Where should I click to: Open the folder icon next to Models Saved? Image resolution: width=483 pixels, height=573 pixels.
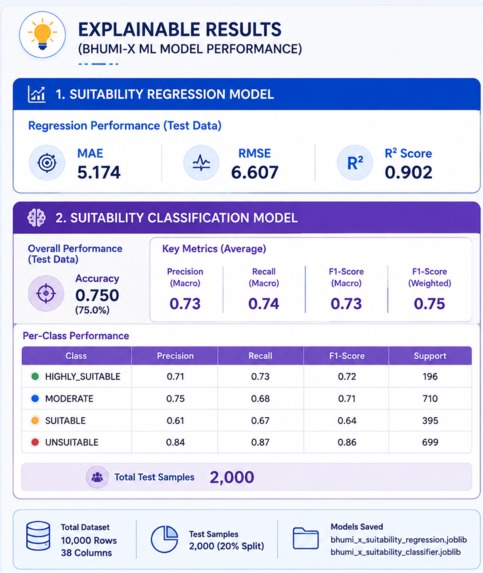pyautogui.click(x=305, y=538)
